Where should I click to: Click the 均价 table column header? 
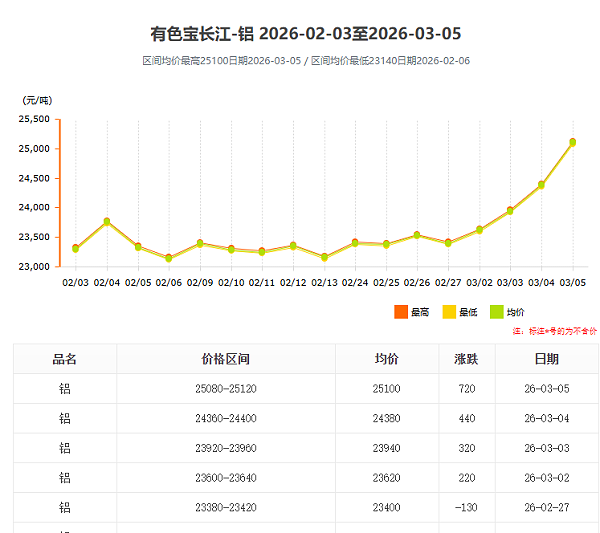click(x=387, y=359)
